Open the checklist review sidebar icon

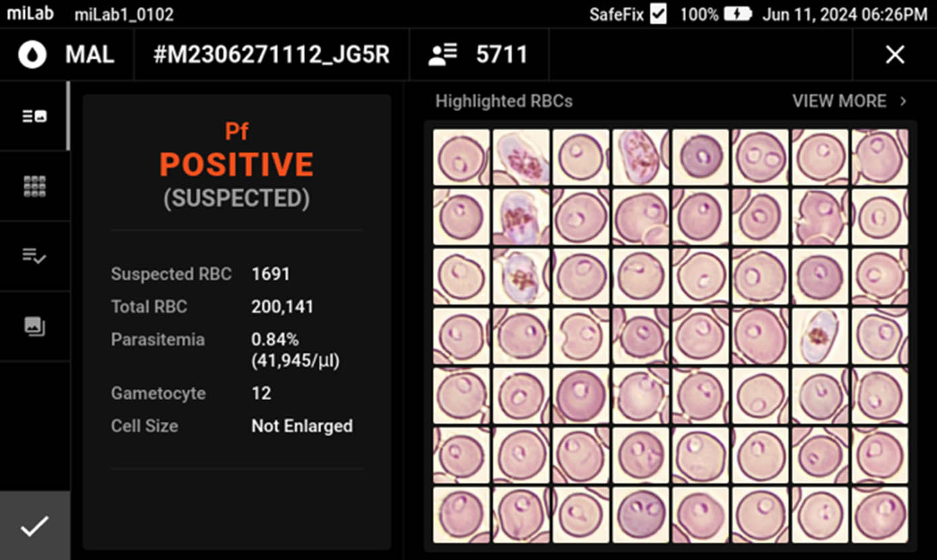(34, 256)
